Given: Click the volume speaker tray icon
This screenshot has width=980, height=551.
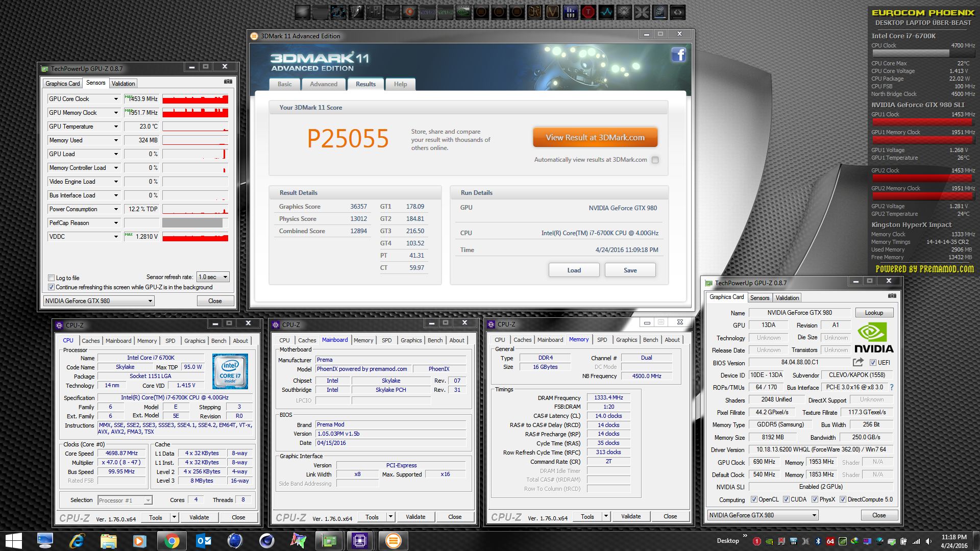Looking at the screenshot, I should click(928, 541).
